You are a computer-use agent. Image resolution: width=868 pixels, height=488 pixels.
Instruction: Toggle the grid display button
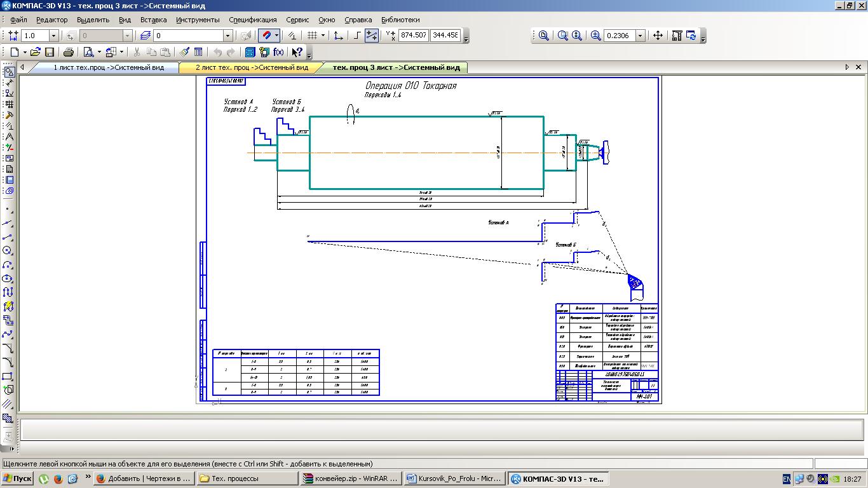tap(312, 36)
